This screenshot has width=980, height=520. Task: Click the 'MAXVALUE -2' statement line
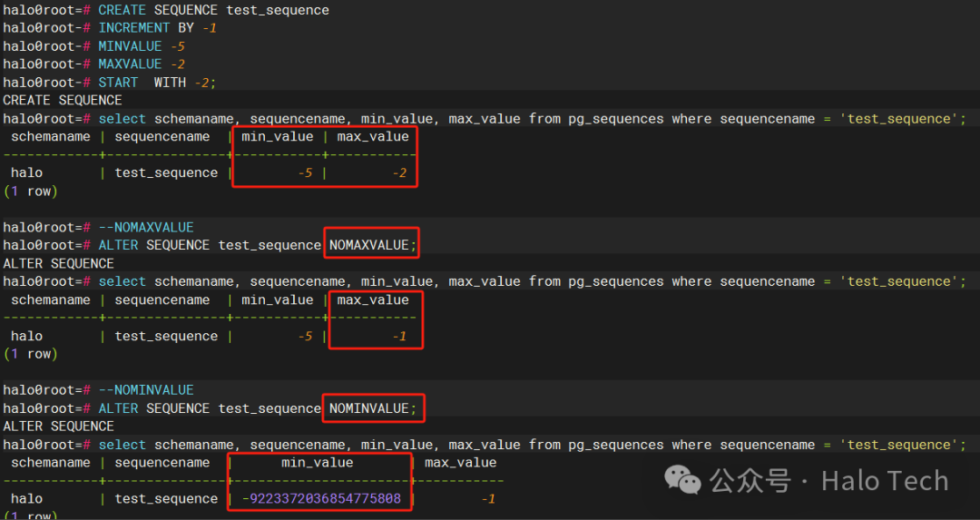point(142,64)
